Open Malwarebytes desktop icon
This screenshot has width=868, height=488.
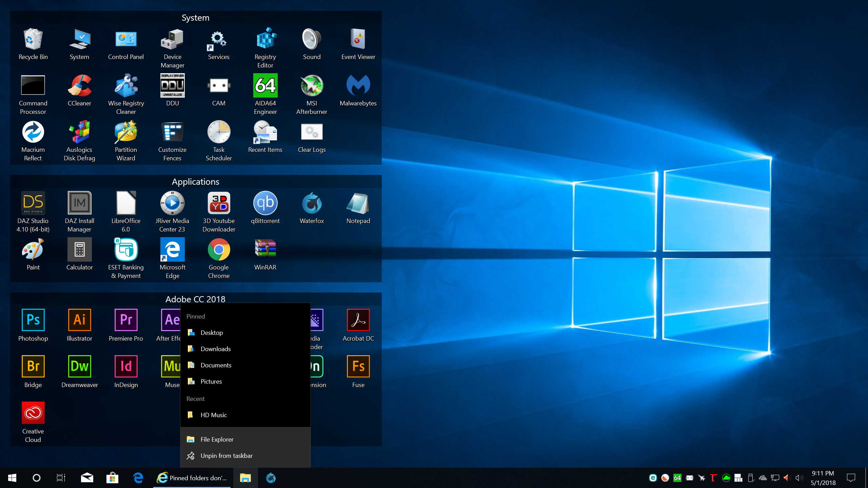click(x=358, y=90)
